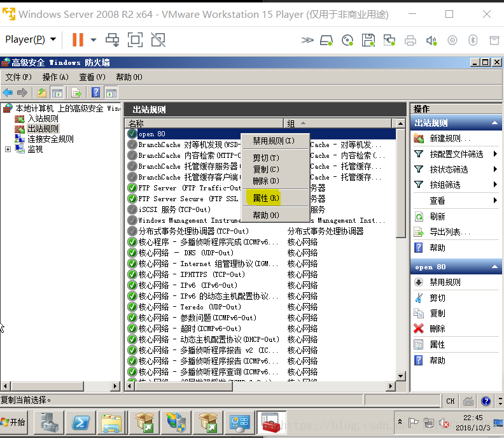Pause the virtual machine
504x438 pixels.
(x=78, y=40)
